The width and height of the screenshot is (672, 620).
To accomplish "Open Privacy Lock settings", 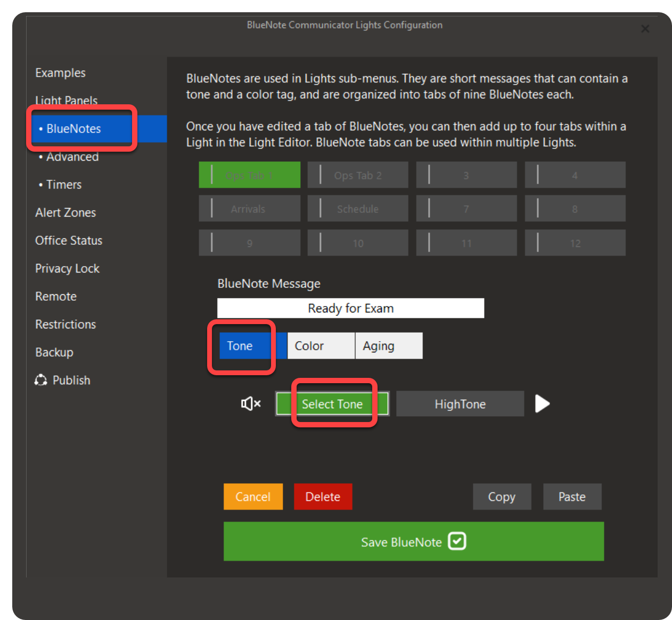I will coord(67,268).
